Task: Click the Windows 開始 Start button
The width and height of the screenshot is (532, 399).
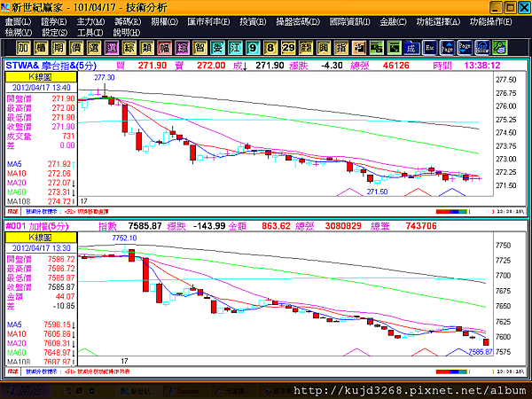Action: point(26,391)
